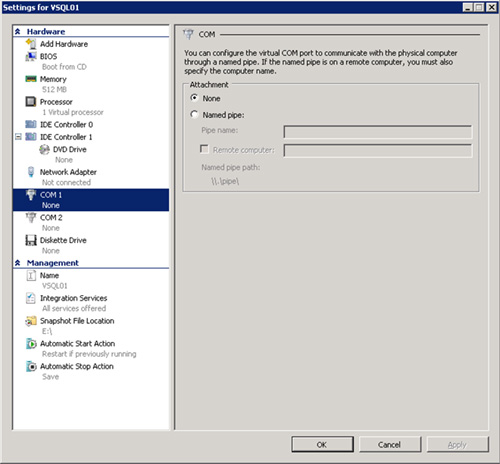This screenshot has width=500, height=464.
Task: Collapse the Management section chevron
Action: click(x=18, y=263)
